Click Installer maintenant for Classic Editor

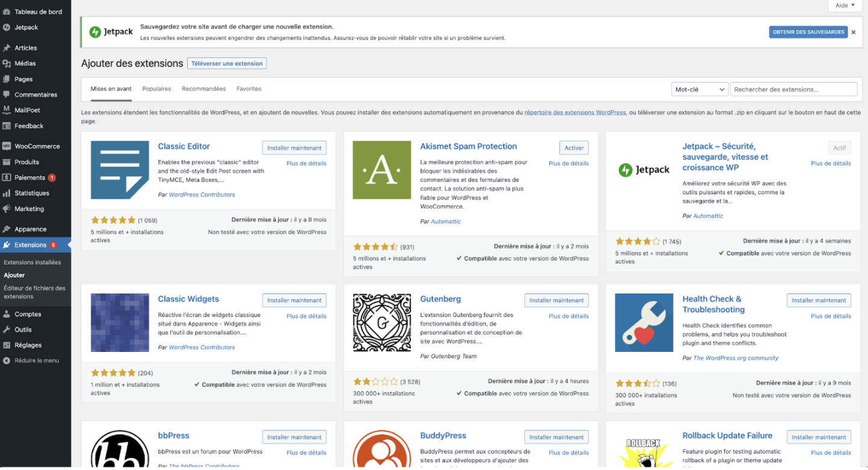click(x=294, y=148)
